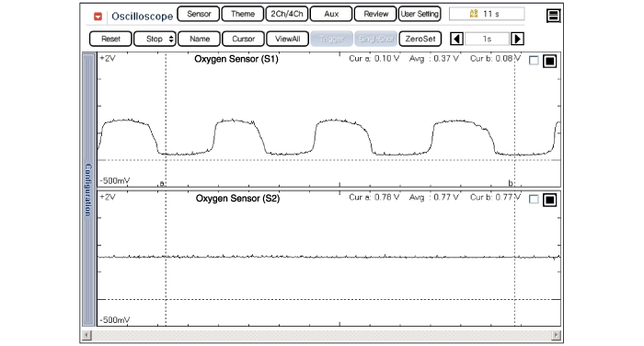Maximize Oxygen Sensor (S1) channel with black square
Image resolution: width=644 pixels, height=346 pixels.
[x=549, y=62]
